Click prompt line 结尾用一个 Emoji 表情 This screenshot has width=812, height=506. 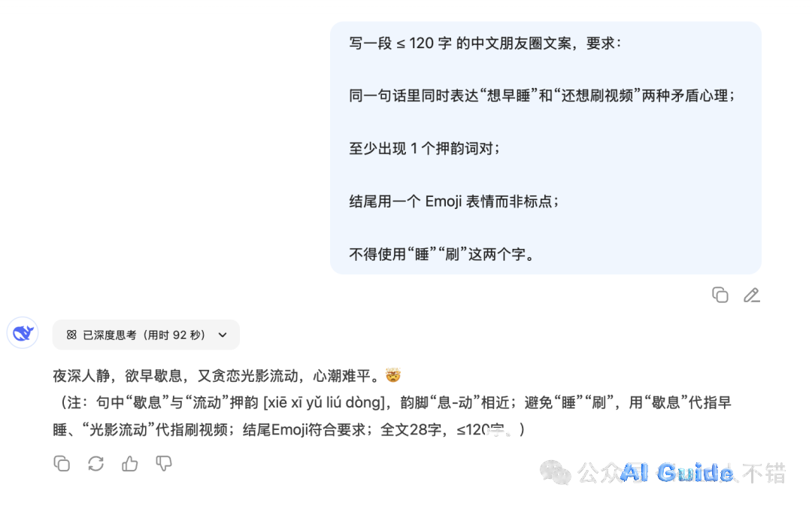(x=454, y=201)
